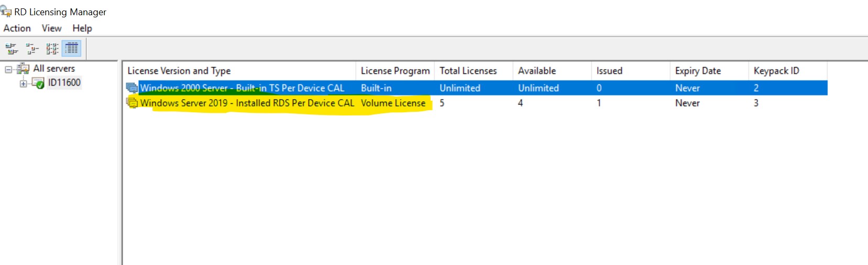Click Unlimited under Available
Screen dimensions: 868x265
539,88
